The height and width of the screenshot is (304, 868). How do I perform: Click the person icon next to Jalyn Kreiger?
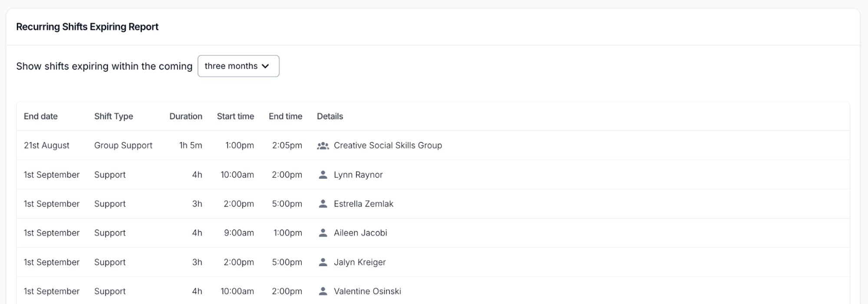coord(323,262)
